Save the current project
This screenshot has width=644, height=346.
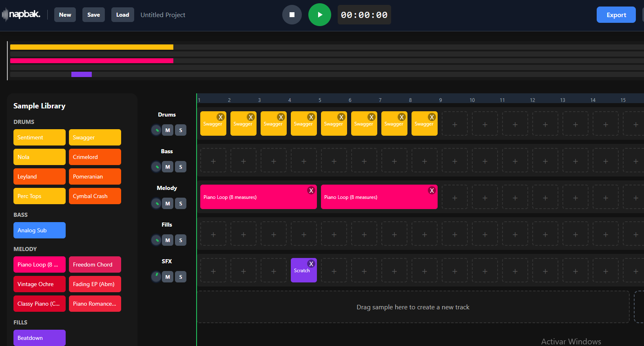pos(93,15)
